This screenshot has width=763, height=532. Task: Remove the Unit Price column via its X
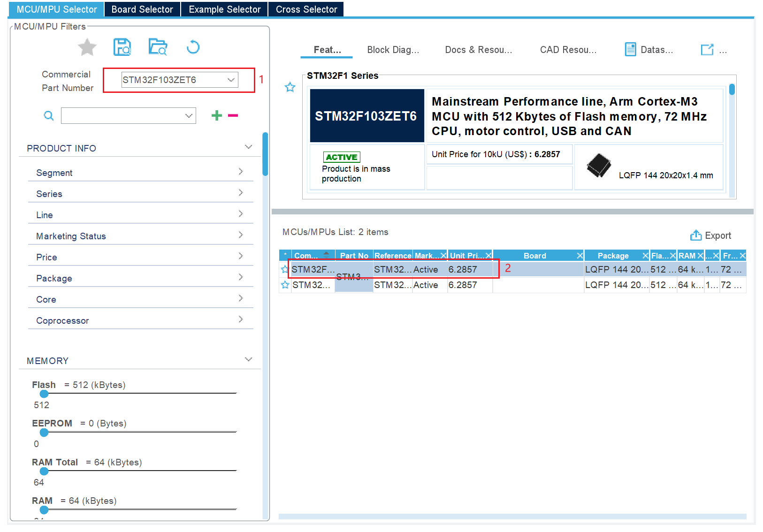[488, 256]
